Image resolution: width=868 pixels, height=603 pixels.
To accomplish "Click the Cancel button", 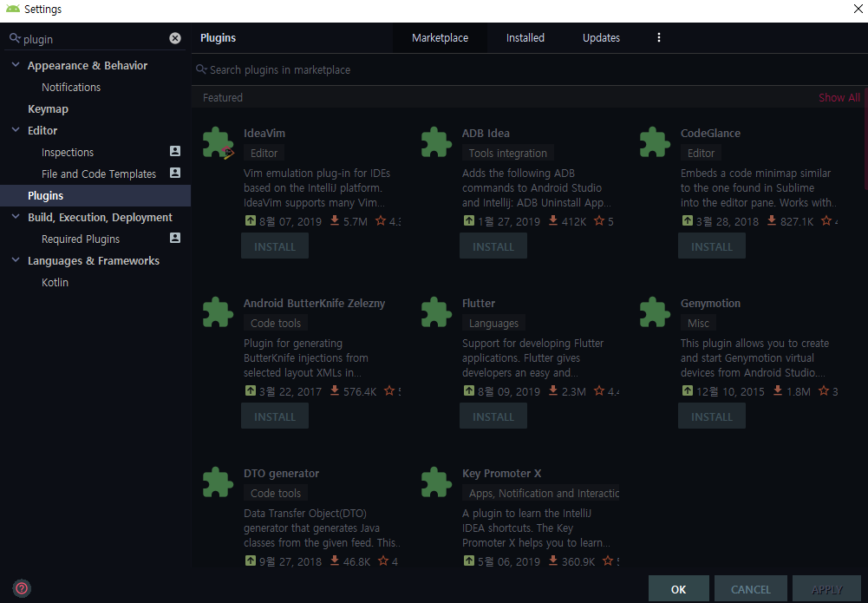I will point(751,589).
